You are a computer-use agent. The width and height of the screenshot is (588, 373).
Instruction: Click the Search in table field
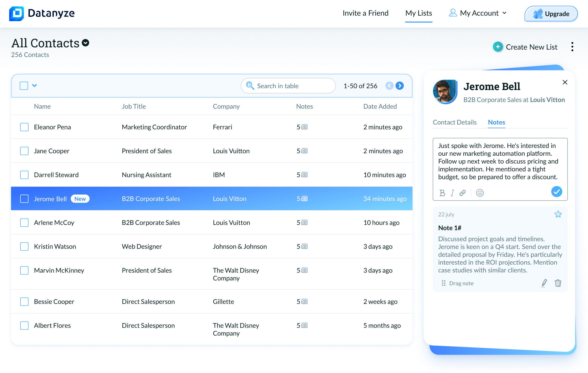click(288, 86)
